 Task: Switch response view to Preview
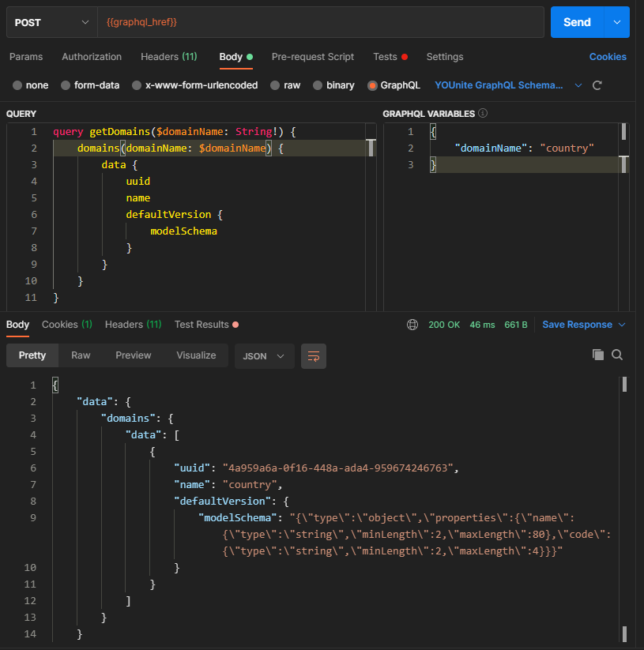pos(133,355)
